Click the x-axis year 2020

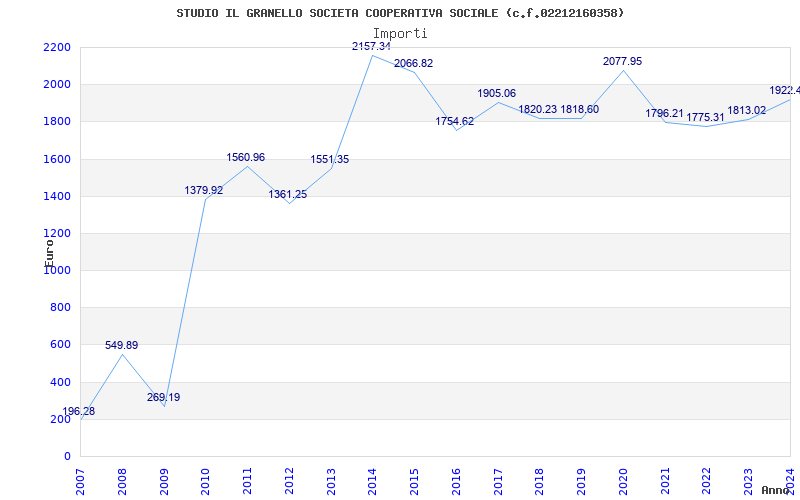point(623,482)
